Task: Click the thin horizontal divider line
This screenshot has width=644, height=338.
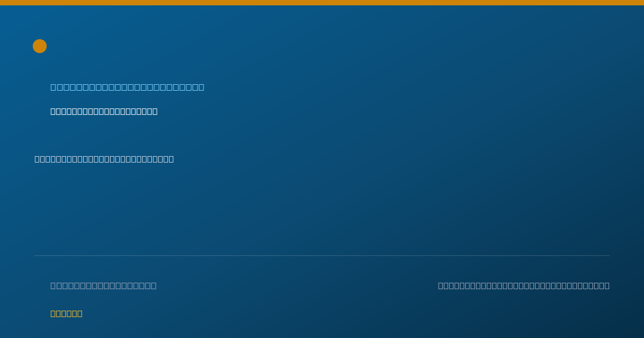Action: click(322, 255)
